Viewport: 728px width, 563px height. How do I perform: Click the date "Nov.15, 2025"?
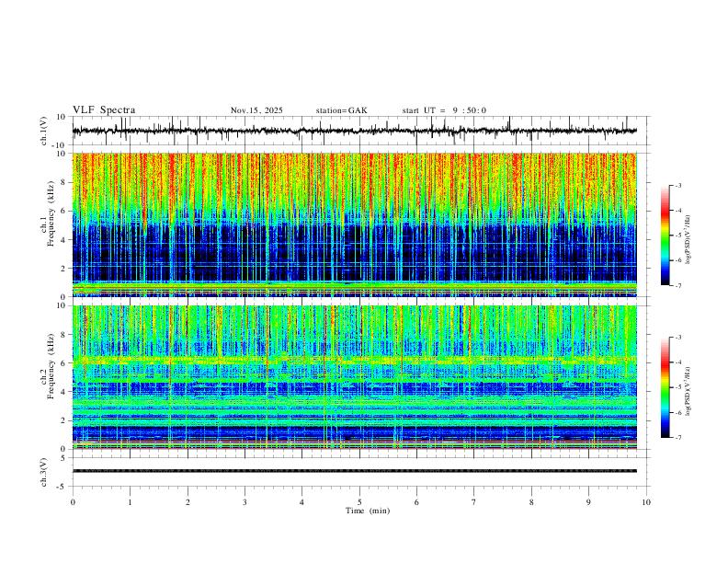click(x=256, y=110)
